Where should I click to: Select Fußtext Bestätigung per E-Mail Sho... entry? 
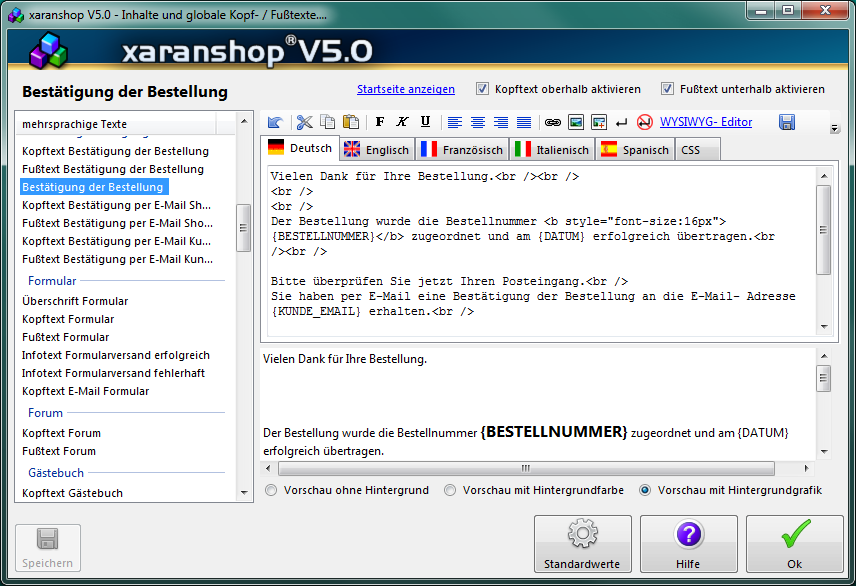point(117,223)
